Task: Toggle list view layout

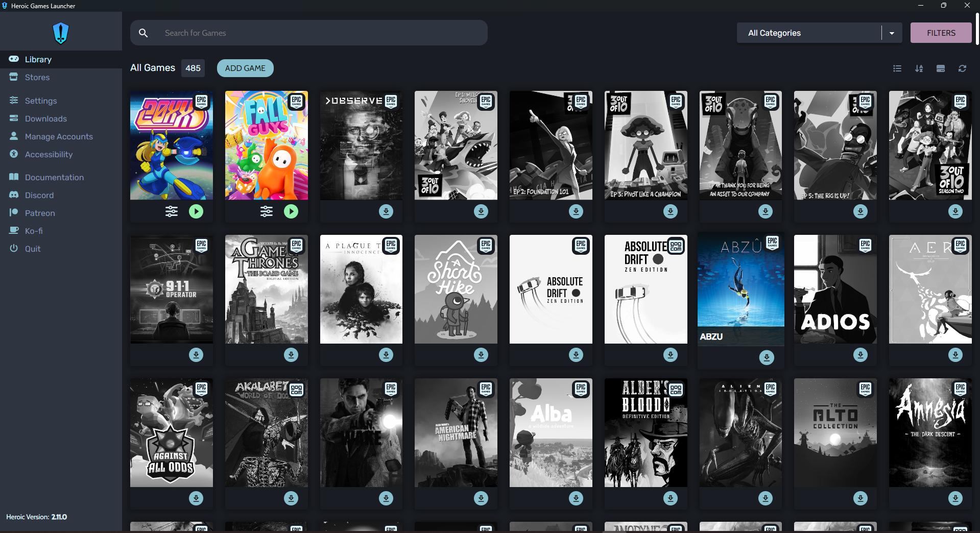Action: point(897,68)
